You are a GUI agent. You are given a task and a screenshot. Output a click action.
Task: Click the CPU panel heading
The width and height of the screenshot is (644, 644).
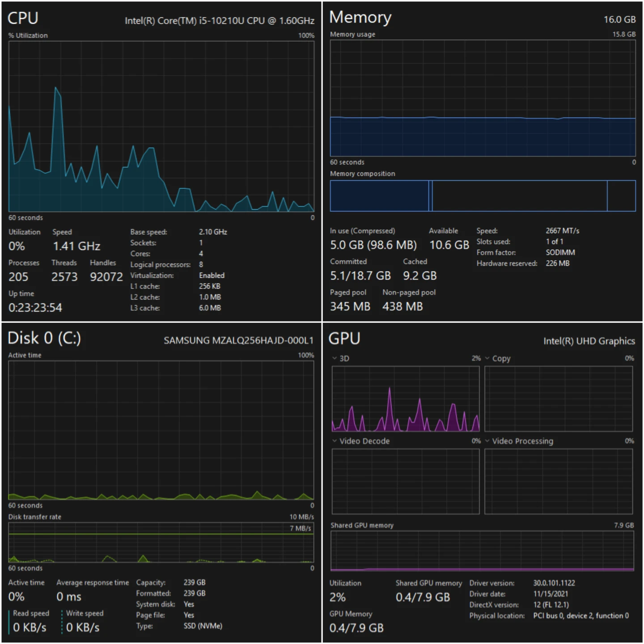[x=23, y=18]
